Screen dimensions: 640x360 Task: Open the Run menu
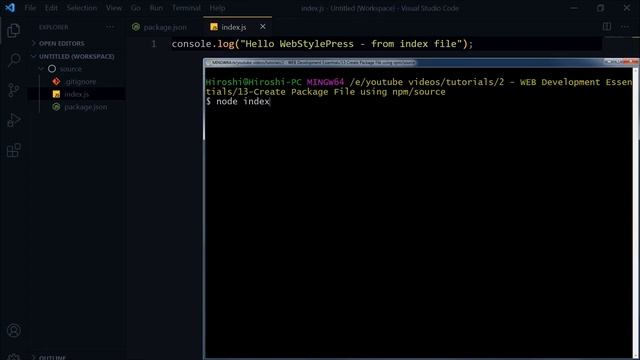[x=156, y=8]
